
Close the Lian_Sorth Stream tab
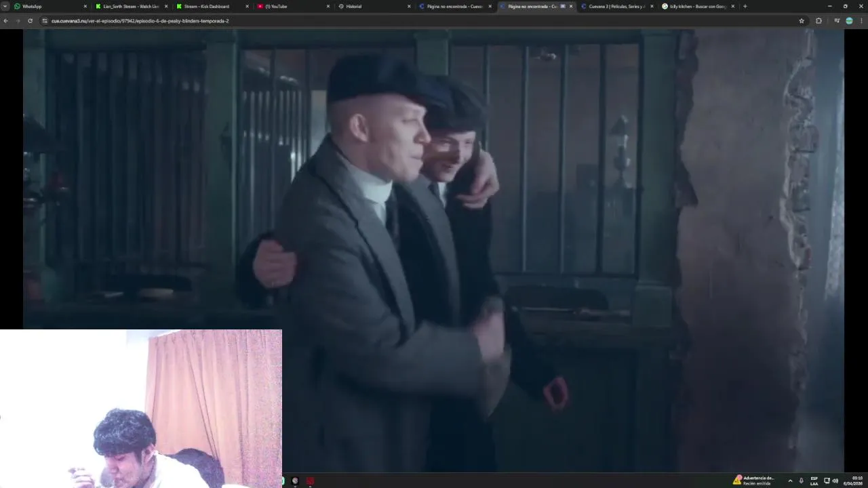166,6
